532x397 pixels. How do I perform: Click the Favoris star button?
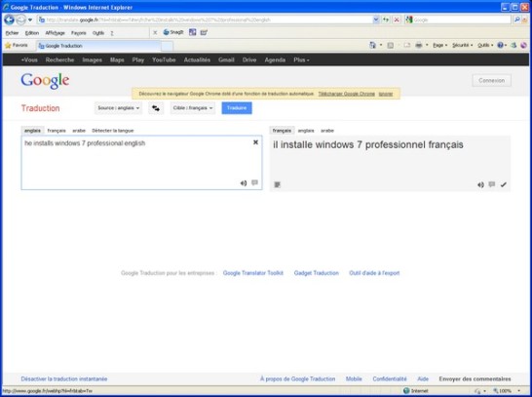click(17, 45)
